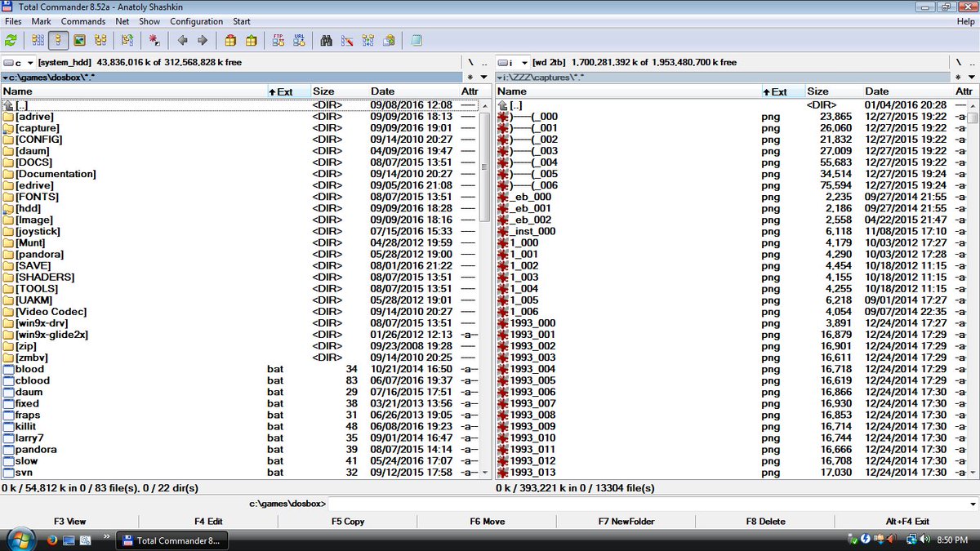Sort the right panel by Size column

click(833, 91)
